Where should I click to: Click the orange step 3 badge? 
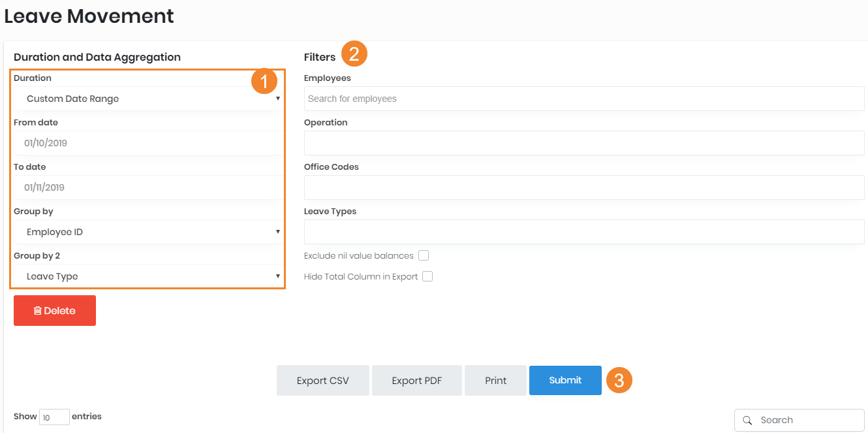click(619, 380)
